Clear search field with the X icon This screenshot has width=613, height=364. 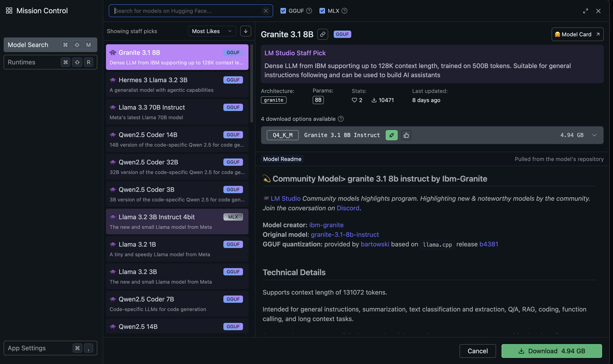pyautogui.click(x=266, y=11)
